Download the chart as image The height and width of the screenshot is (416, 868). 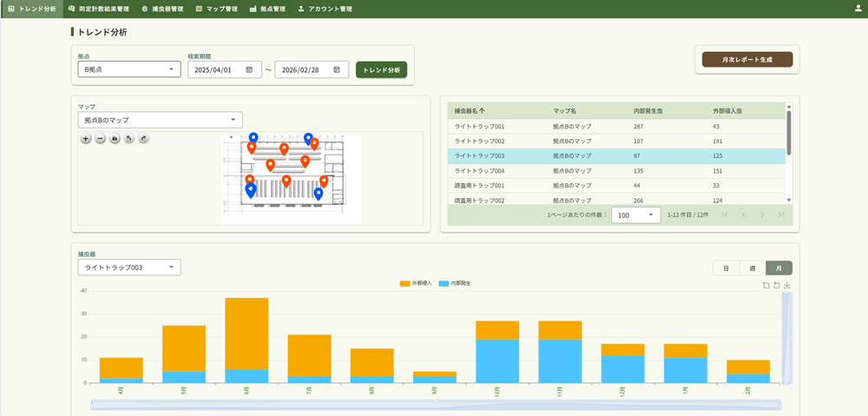786,285
